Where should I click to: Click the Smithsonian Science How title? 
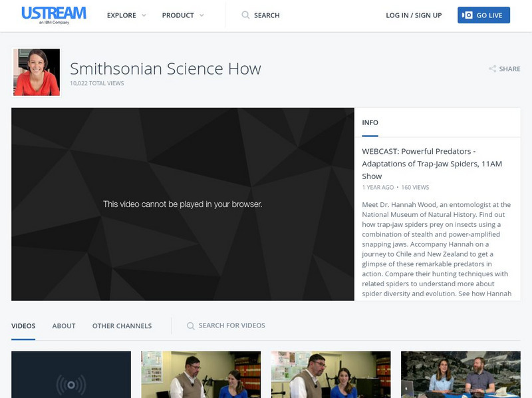click(x=166, y=69)
